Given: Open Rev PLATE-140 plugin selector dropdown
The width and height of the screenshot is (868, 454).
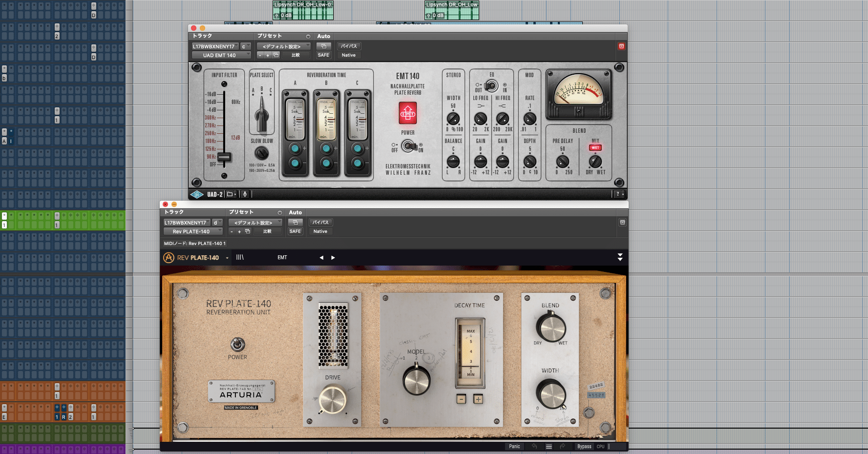Looking at the screenshot, I should (192, 231).
